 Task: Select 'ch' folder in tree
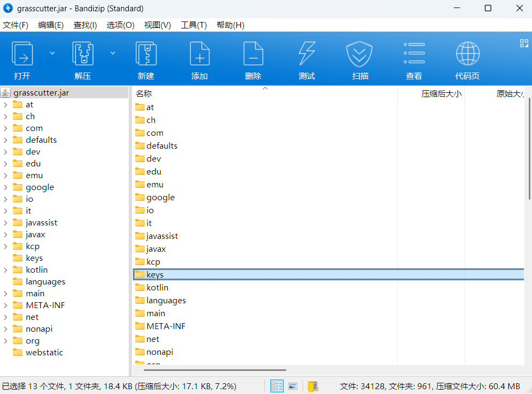point(24,116)
